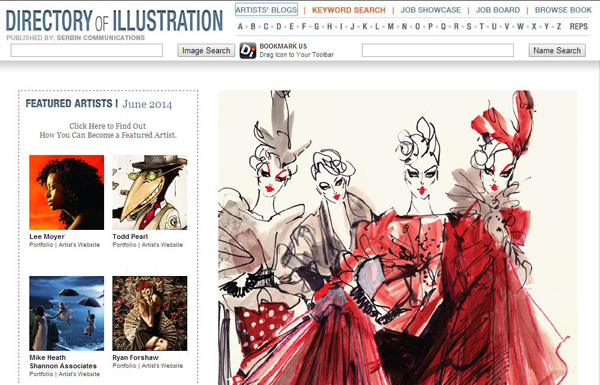600x385 pixels.
Task: Click the June 2014 date text
Action: click(147, 104)
